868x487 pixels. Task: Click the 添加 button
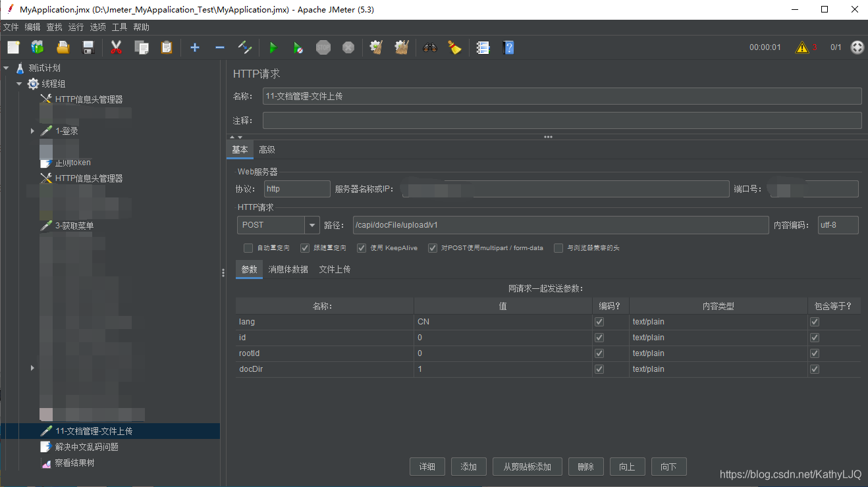click(469, 467)
